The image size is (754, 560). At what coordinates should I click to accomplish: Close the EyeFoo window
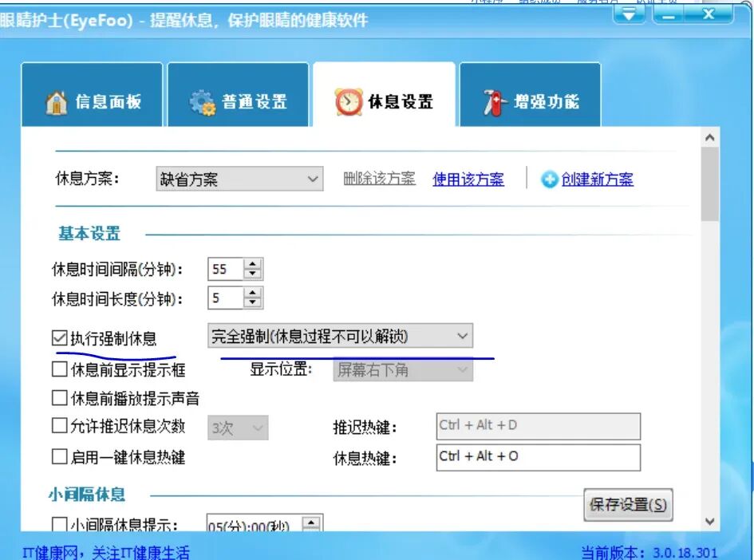click(x=709, y=14)
